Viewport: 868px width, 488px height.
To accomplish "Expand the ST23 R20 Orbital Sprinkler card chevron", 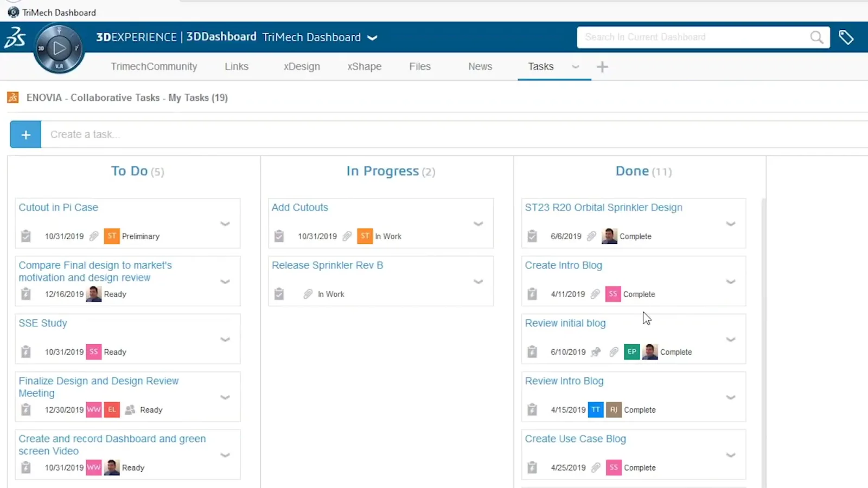I will coord(731,223).
